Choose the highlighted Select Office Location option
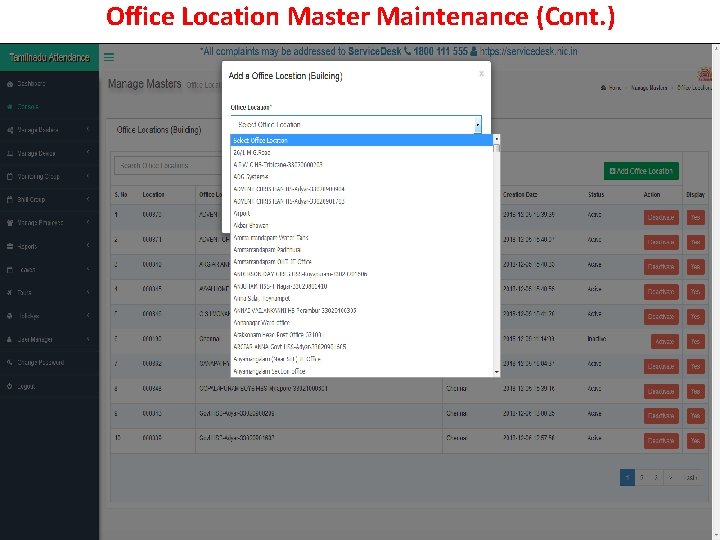 coord(362,140)
